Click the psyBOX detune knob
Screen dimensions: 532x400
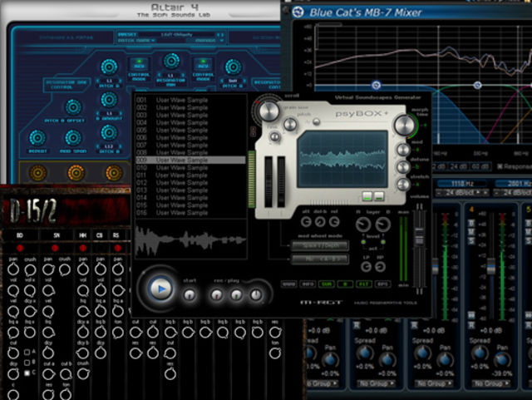pyautogui.click(x=403, y=166)
